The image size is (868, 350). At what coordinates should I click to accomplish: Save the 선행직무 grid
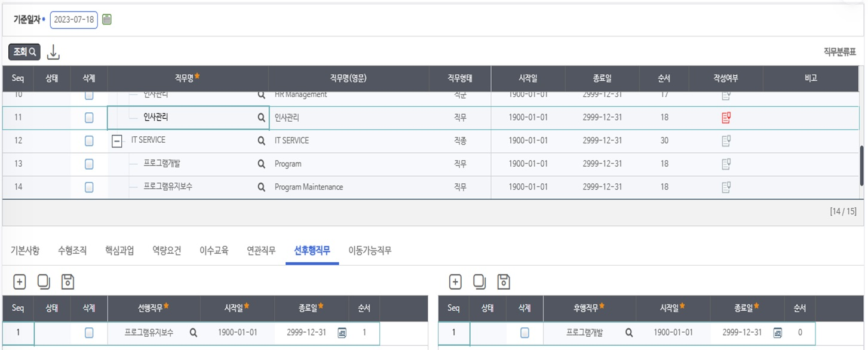(68, 282)
